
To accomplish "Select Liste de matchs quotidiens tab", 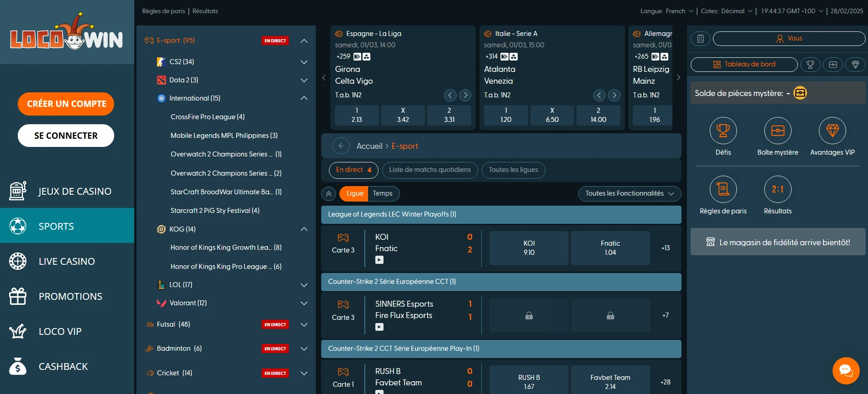I will (430, 170).
